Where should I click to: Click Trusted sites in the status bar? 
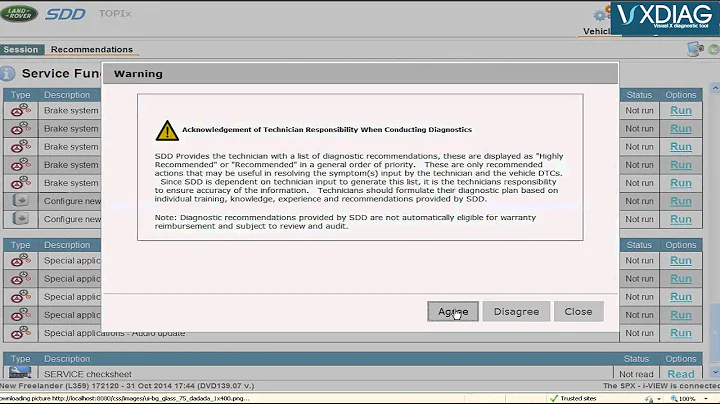(578, 398)
